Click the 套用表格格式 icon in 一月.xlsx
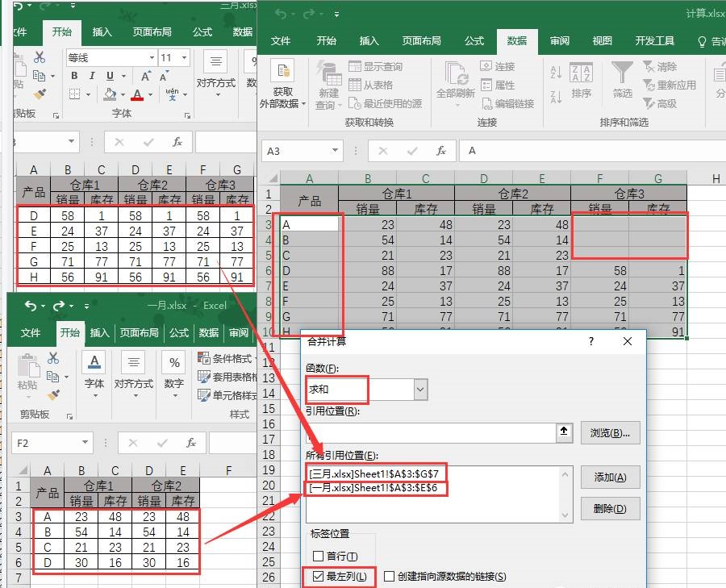Image resolution: width=726 pixels, height=588 pixels. pos(204,377)
